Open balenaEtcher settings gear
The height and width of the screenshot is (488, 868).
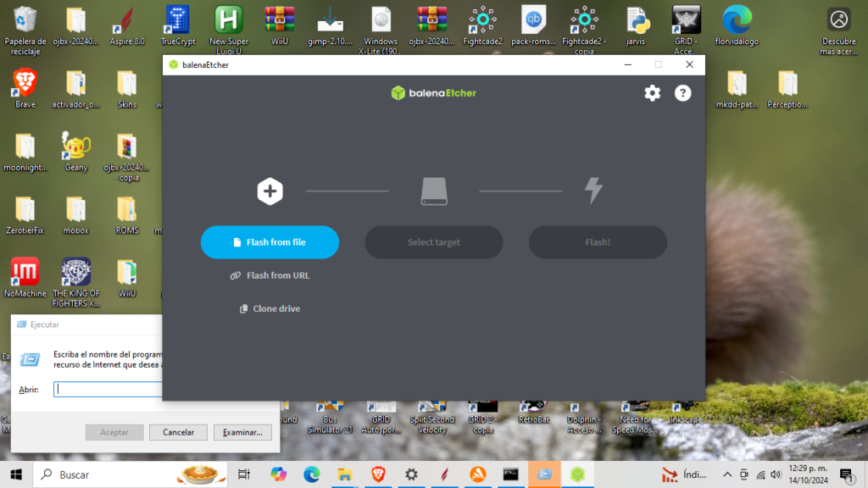tap(652, 93)
